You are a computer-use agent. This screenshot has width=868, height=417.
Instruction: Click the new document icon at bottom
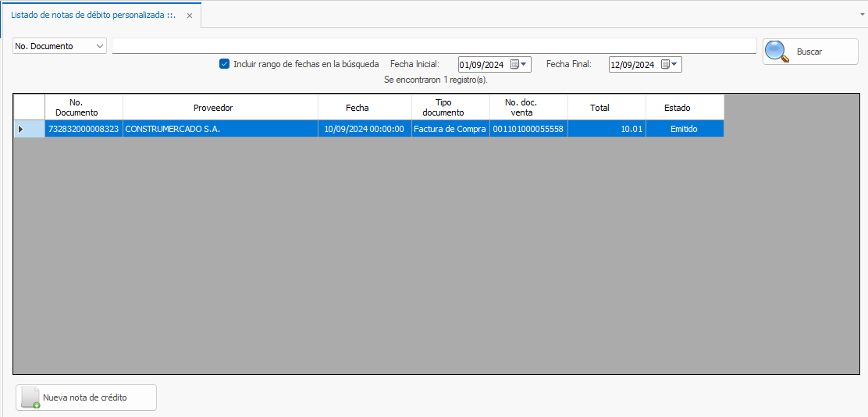[30, 397]
